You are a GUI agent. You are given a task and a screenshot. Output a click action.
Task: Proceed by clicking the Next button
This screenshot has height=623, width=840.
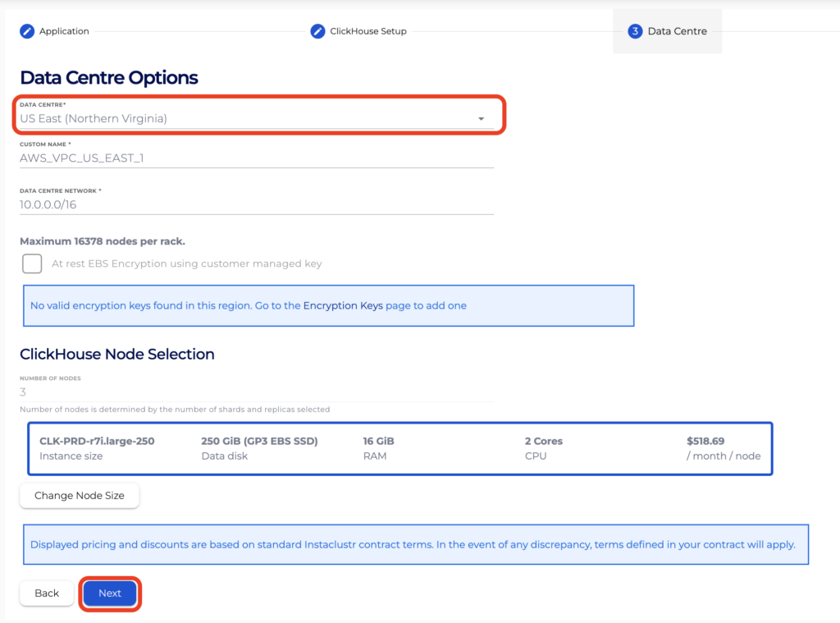[x=110, y=593]
